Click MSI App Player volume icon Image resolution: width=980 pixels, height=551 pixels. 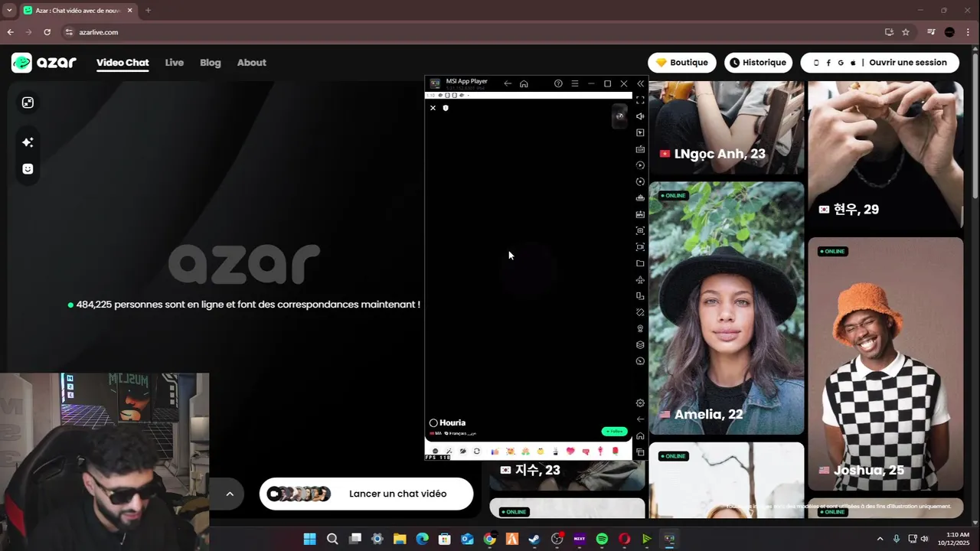pyautogui.click(x=641, y=116)
